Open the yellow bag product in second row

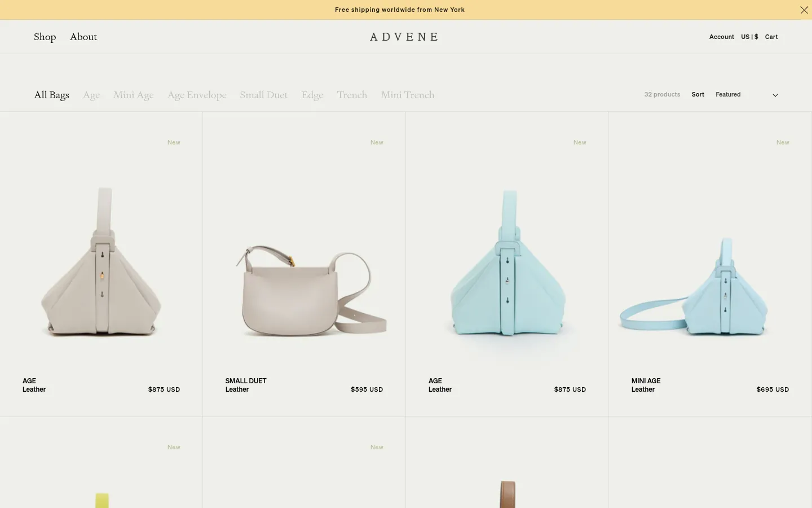[x=101, y=500]
